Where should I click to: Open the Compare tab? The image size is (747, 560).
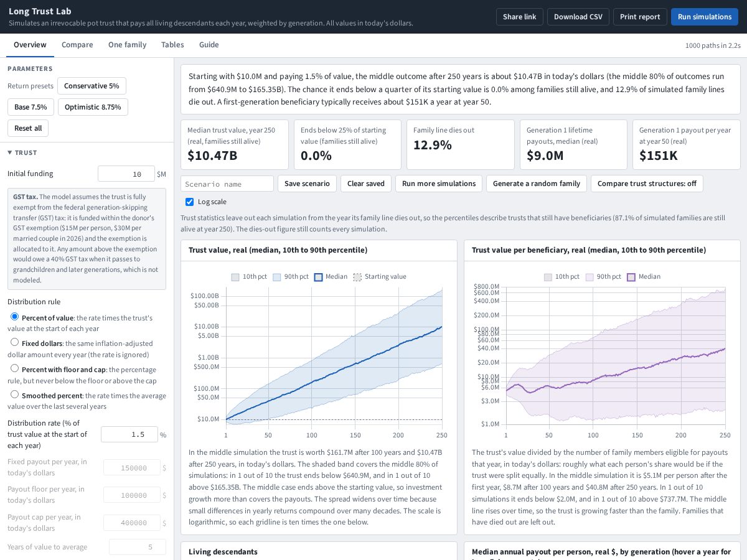point(77,45)
